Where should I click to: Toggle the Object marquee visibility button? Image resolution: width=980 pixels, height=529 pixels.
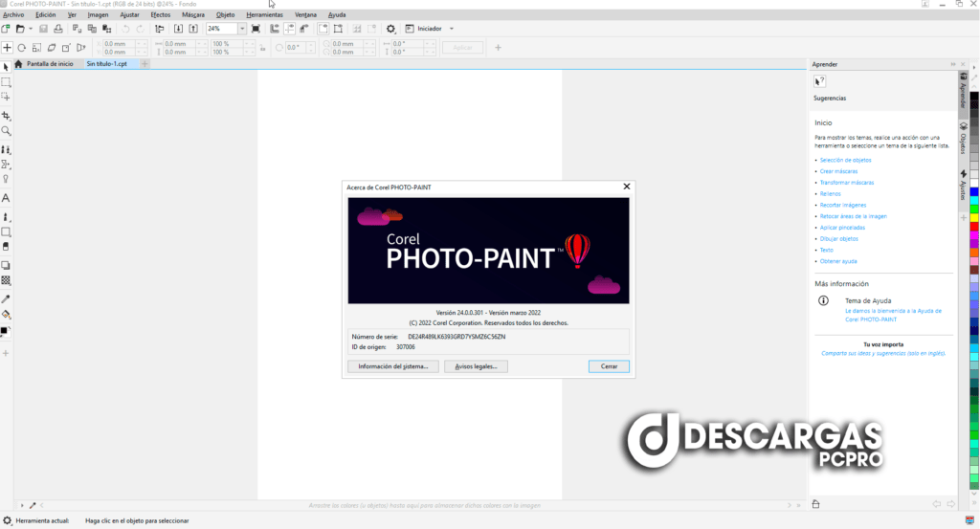338,29
